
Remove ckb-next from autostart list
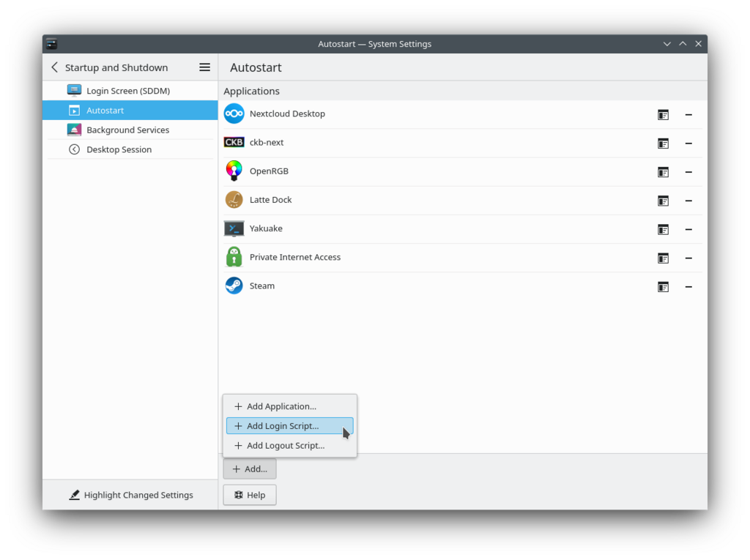click(688, 143)
